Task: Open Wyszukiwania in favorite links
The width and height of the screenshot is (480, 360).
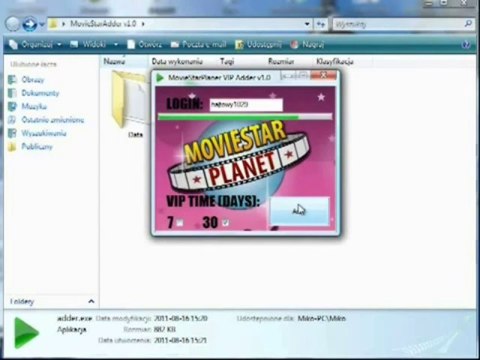Action: point(44,133)
